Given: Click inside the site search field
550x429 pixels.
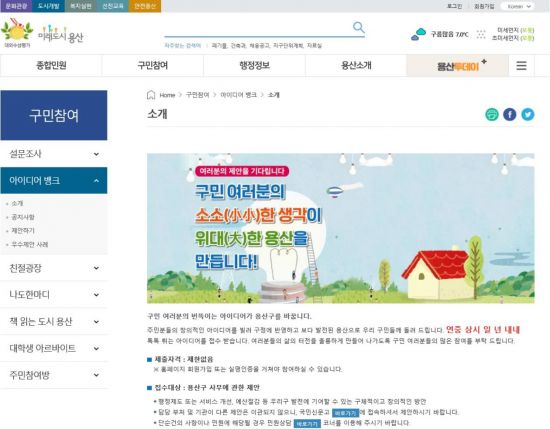Looking at the screenshot, I should (258, 28).
